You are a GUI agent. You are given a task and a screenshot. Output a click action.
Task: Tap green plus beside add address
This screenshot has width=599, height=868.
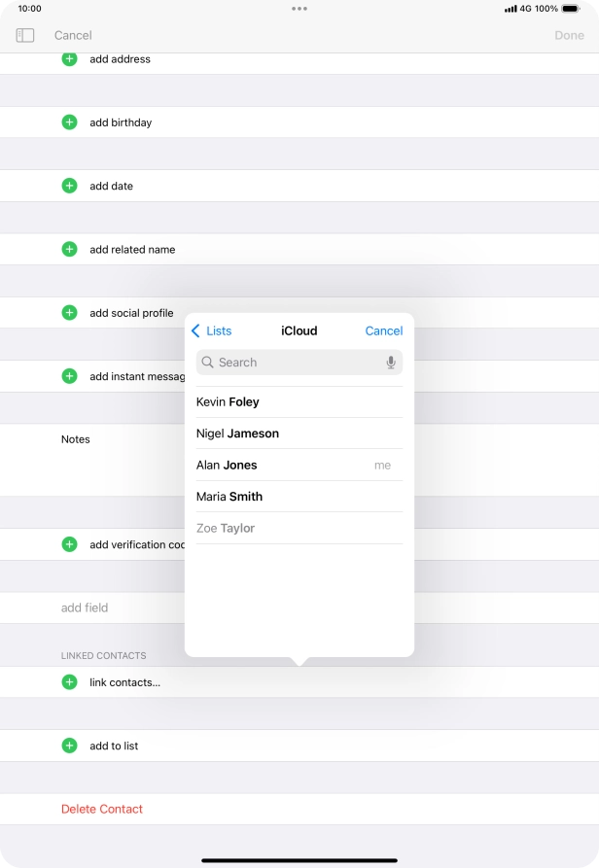coord(69,59)
